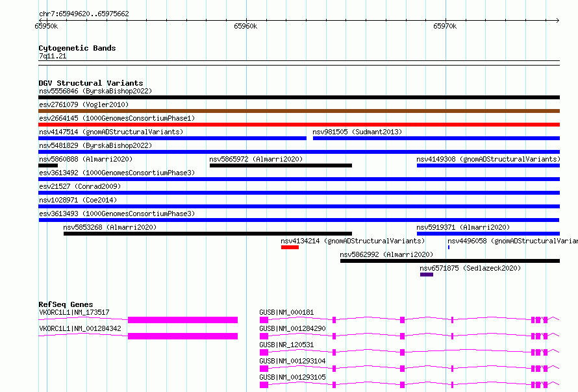Select the small red nsv4134214 variant bar
Image resolution: width=578 pixels, height=392 pixels.
290,247
